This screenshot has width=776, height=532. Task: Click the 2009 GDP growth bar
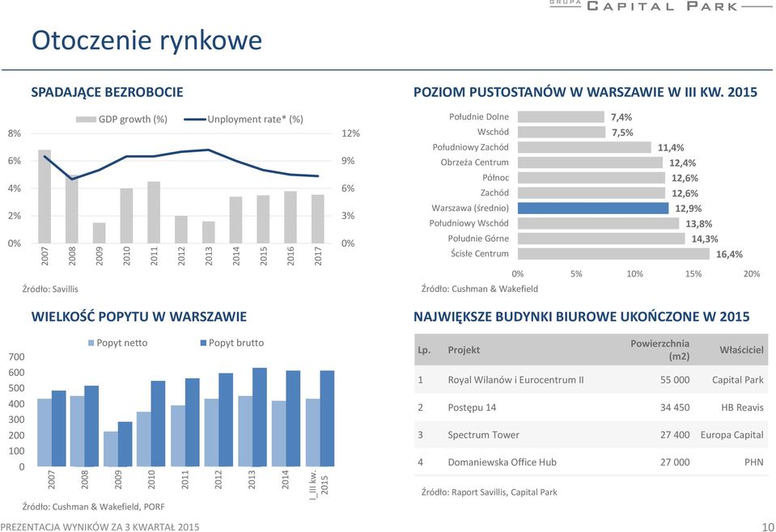99,233
